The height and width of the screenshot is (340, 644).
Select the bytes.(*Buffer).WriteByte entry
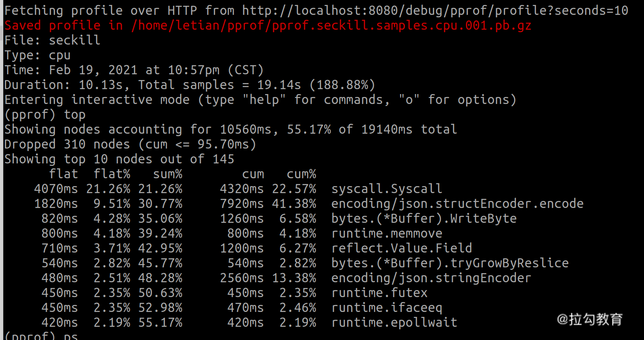424,218
